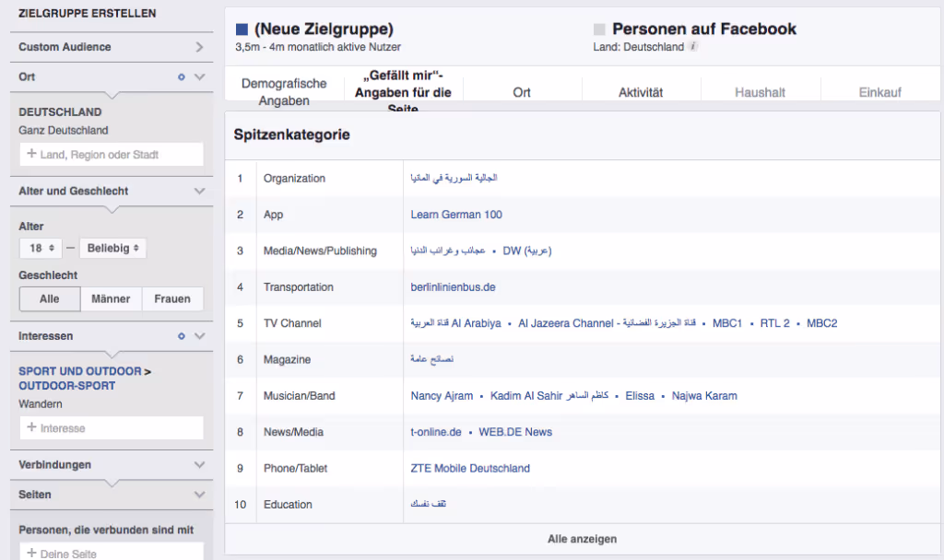Screen dimensions: 944x560
Task: Collapse the Seiten section chevron
Action: [x=200, y=495]
